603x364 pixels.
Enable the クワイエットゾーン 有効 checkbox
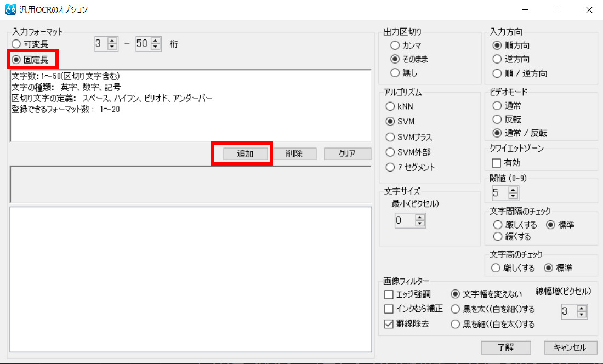(x=497, y=163)
